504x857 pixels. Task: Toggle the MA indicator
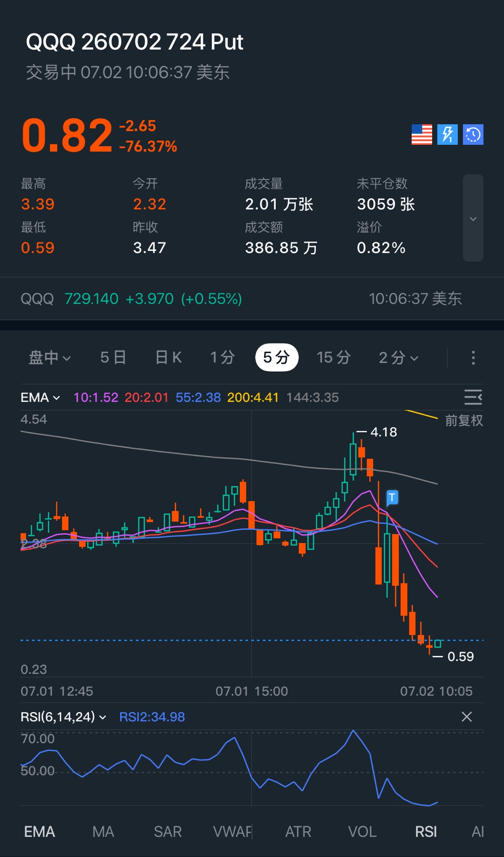pyautogui.click(x=103, y=832)
